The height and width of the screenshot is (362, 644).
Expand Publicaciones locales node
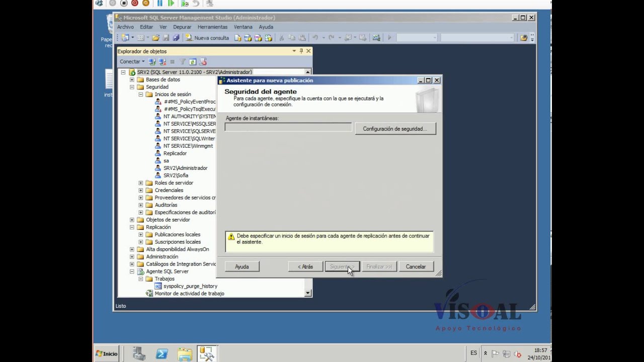141,234
